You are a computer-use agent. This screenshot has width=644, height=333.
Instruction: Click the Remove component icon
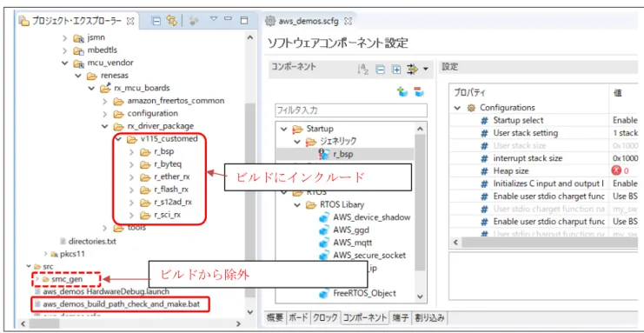pos(419,92)
